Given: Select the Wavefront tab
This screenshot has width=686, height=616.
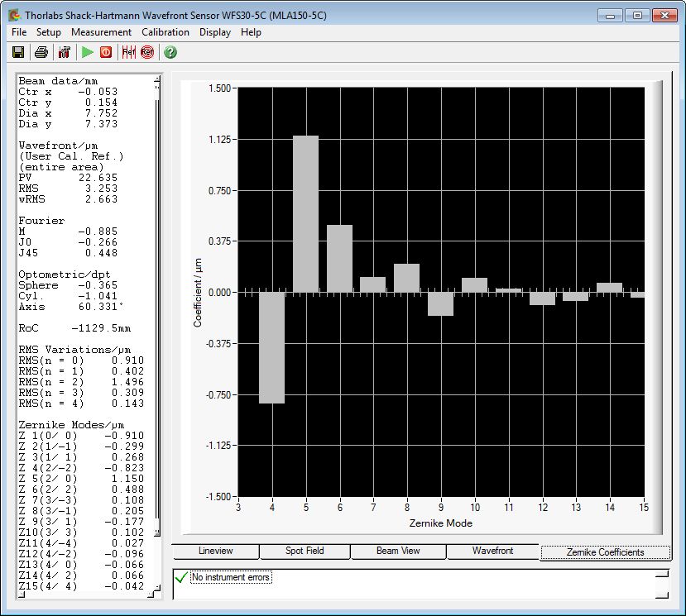Looking at the screenshot, I should 492,552.
